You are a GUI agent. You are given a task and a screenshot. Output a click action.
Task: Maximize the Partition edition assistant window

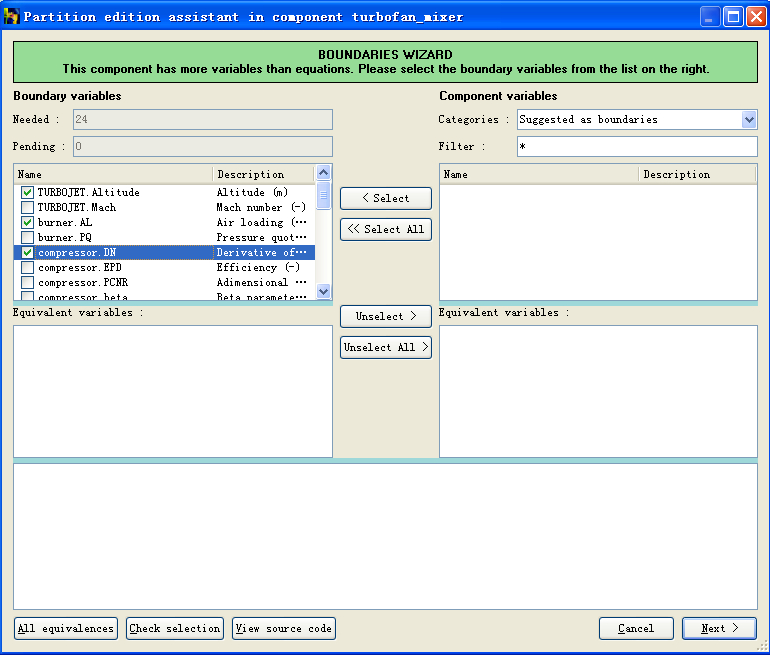pyautogui.click(x=733, y=17)
